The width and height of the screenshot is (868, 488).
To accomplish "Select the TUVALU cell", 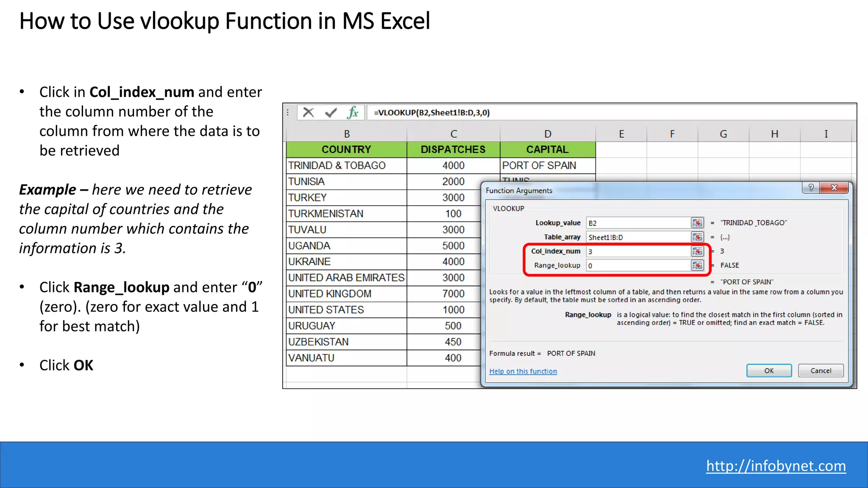I will point(347,230).
